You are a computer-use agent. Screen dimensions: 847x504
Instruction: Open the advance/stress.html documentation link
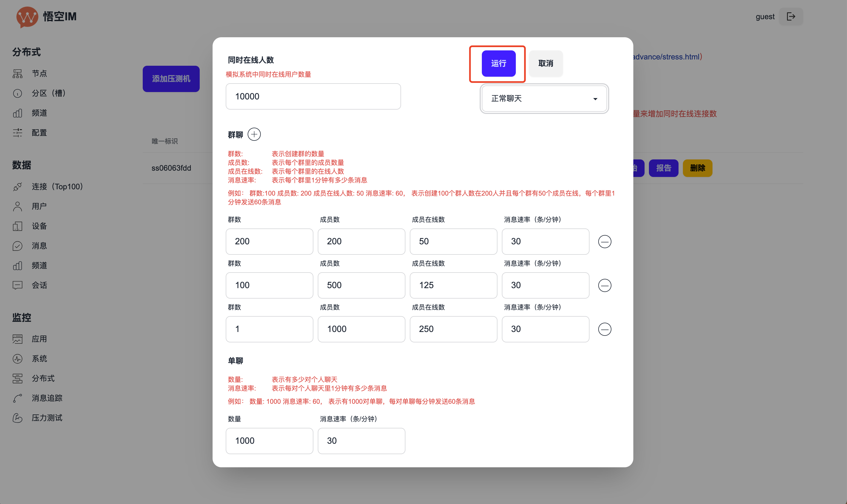[x=666, y=57]
